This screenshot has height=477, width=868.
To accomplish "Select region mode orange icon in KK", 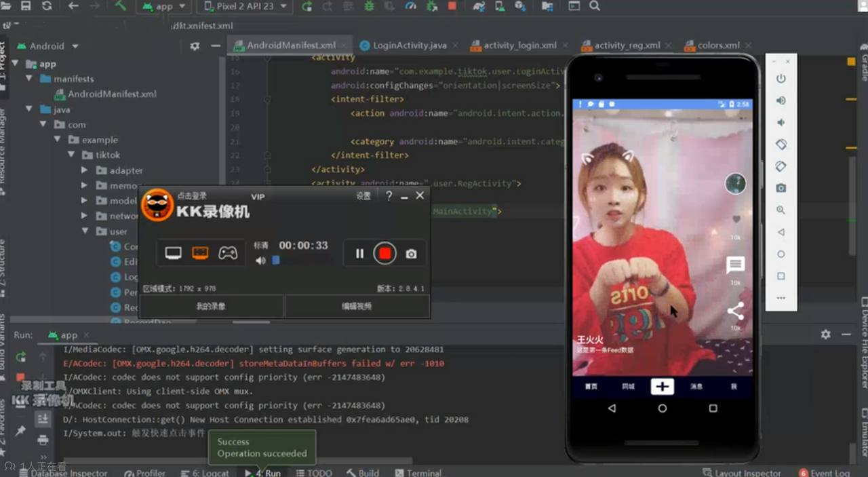I will [200, 253].
